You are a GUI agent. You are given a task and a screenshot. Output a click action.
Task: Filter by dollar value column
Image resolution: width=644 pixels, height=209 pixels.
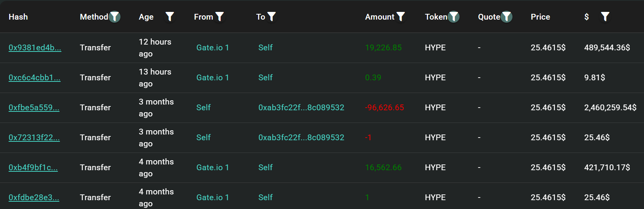coord(605,17)
